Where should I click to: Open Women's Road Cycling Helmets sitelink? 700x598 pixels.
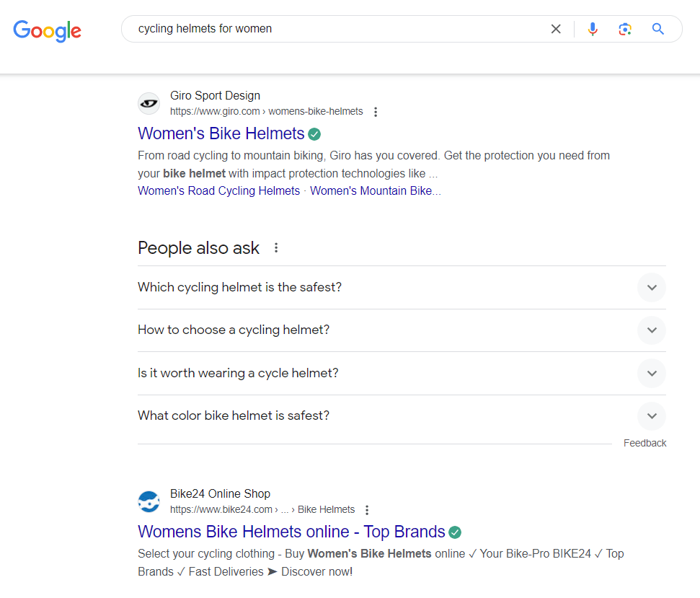coord(218,190)
